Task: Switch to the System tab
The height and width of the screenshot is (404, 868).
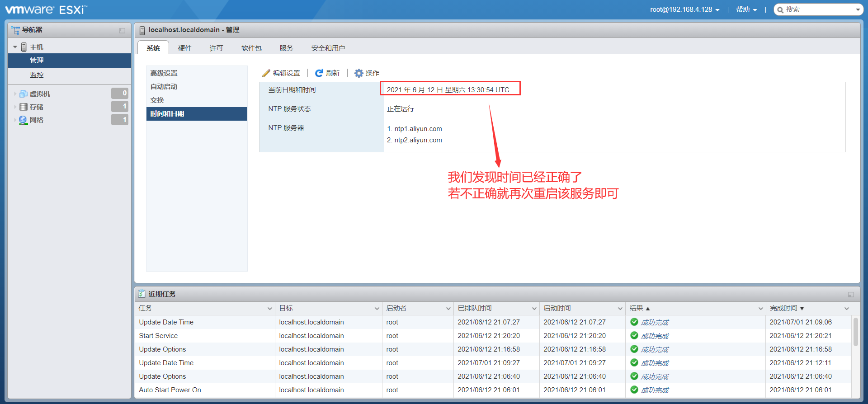Action: tap(153, 48)
